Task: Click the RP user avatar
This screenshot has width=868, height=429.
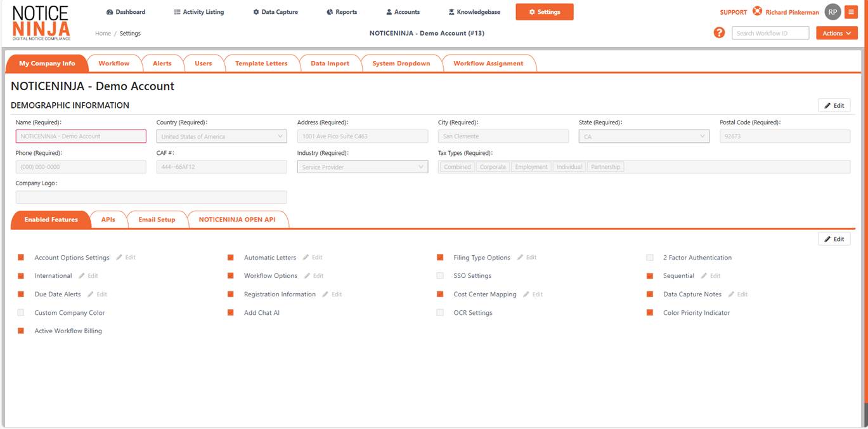Action: point(832,12)
